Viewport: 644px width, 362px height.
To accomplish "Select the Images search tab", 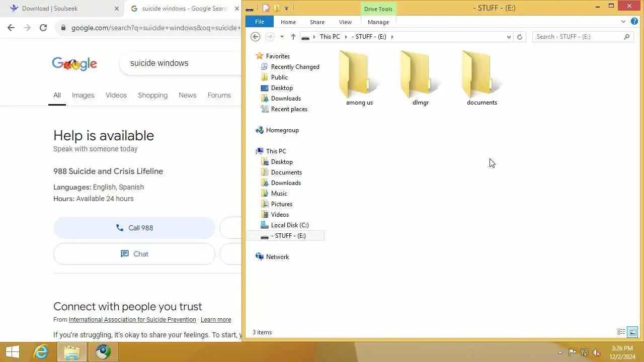I will click(83, 95).
